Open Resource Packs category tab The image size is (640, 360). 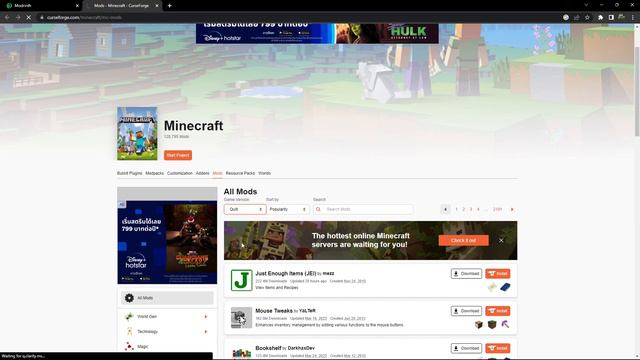pos(240,173)
